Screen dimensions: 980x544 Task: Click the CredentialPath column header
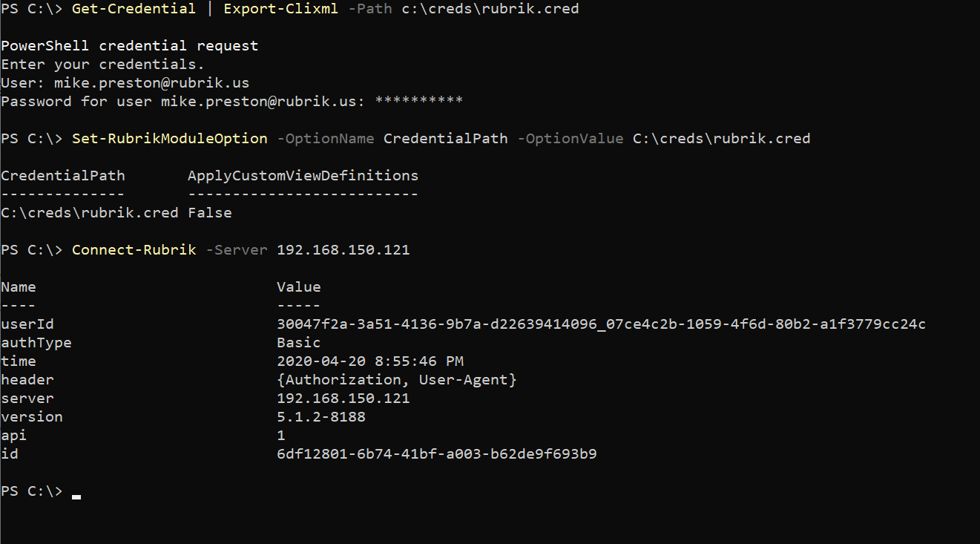point(63,176)
